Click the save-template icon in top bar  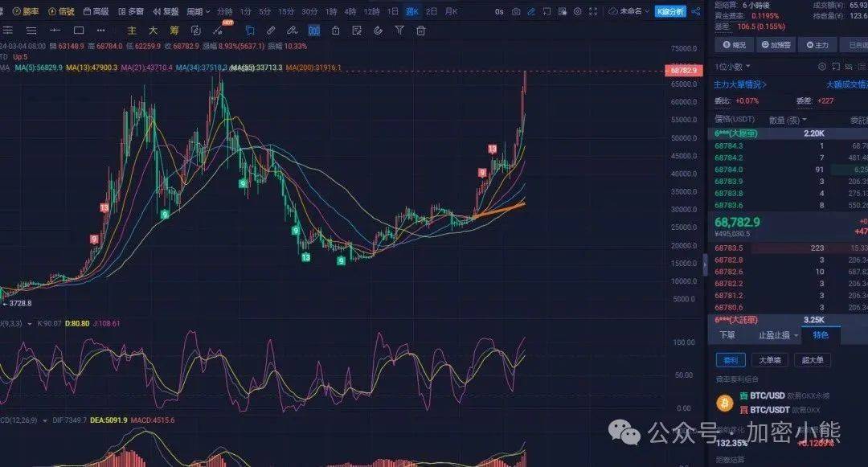point(563,11)
